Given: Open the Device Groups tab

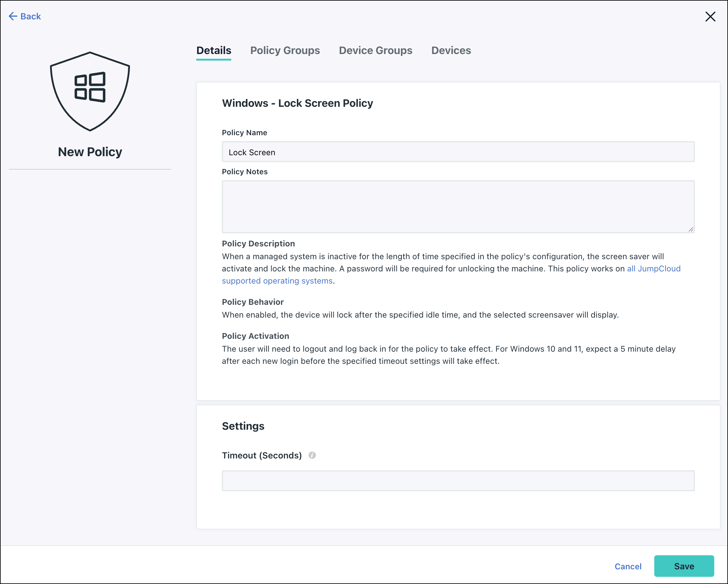Looking at the screenshot, I should click(375, 51).
